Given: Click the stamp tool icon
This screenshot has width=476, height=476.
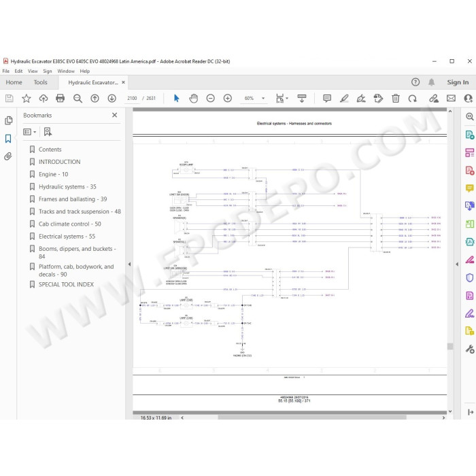Looking at the screenshot, I should [x=378, y=99].
